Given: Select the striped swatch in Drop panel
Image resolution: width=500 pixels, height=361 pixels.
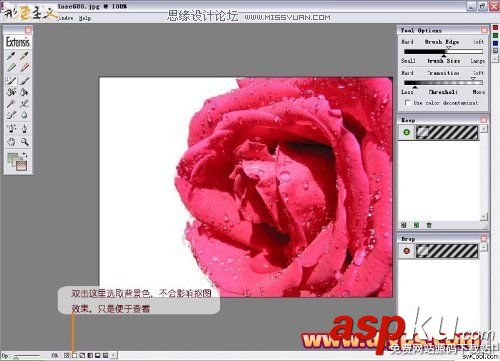Looking at the screenshot, I should tap(447, 251).
